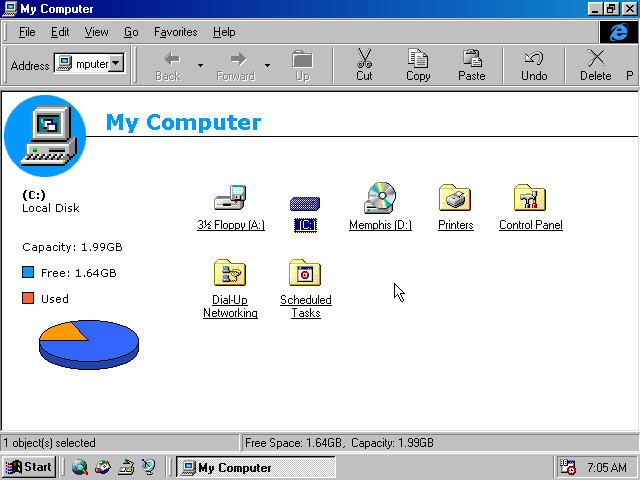640x480 pixels.
Task: Click the '1 object(s) selected' status text
Action: [x=49, y=443]
